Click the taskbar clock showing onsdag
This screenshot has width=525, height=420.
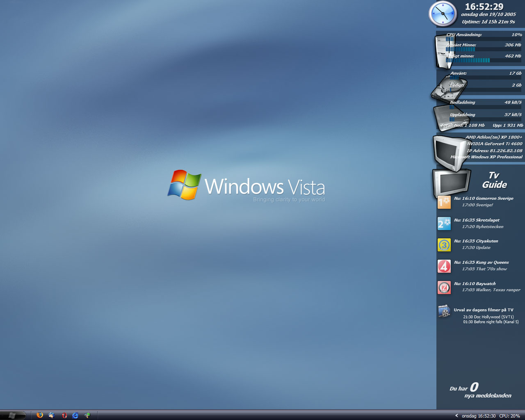click(x=478, y=416)
